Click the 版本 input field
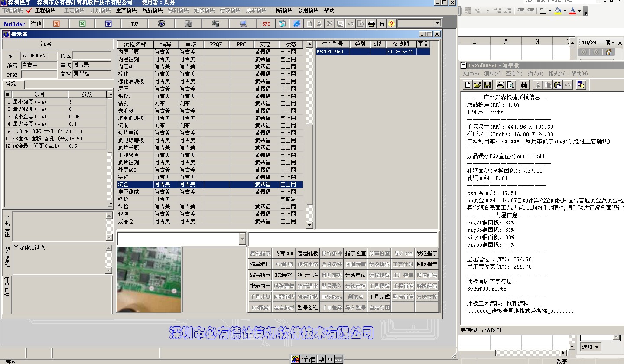Viewport: 624px width, 364px height. coord(91,56)
